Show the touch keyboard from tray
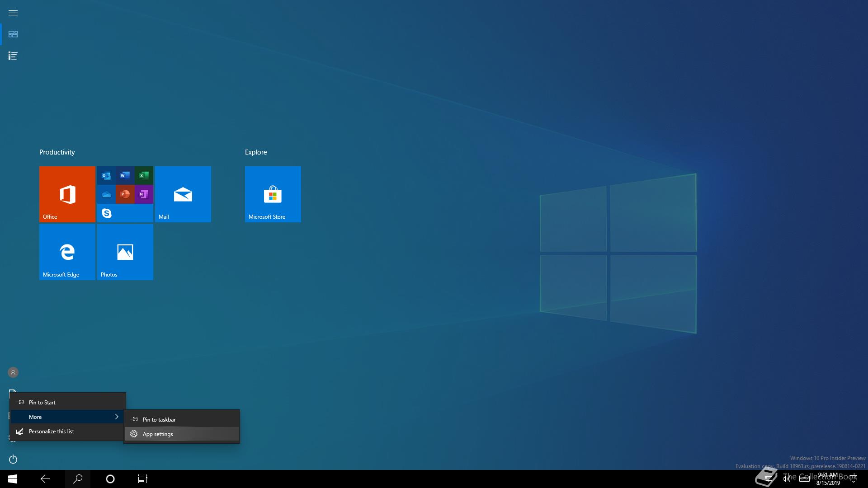 click(804, 479)
